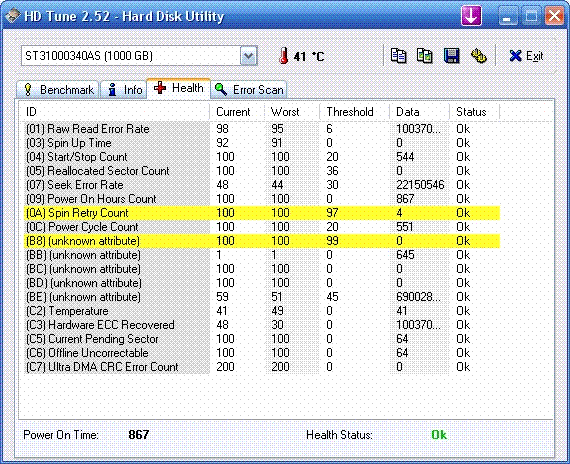The width and height of the screenshot is (570, 464).
Task: Switch to the Error Scan tab
Action: tap(249, 89)
